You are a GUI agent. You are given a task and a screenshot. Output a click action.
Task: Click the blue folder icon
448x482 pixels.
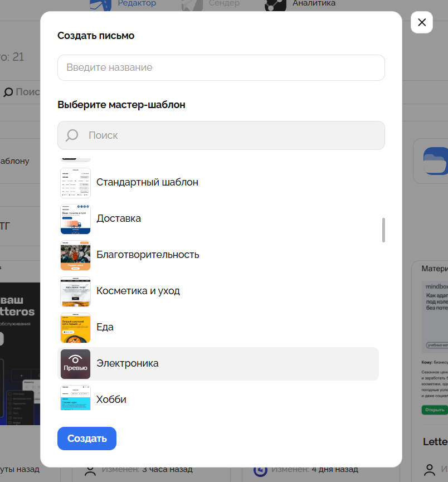[435, 161]
